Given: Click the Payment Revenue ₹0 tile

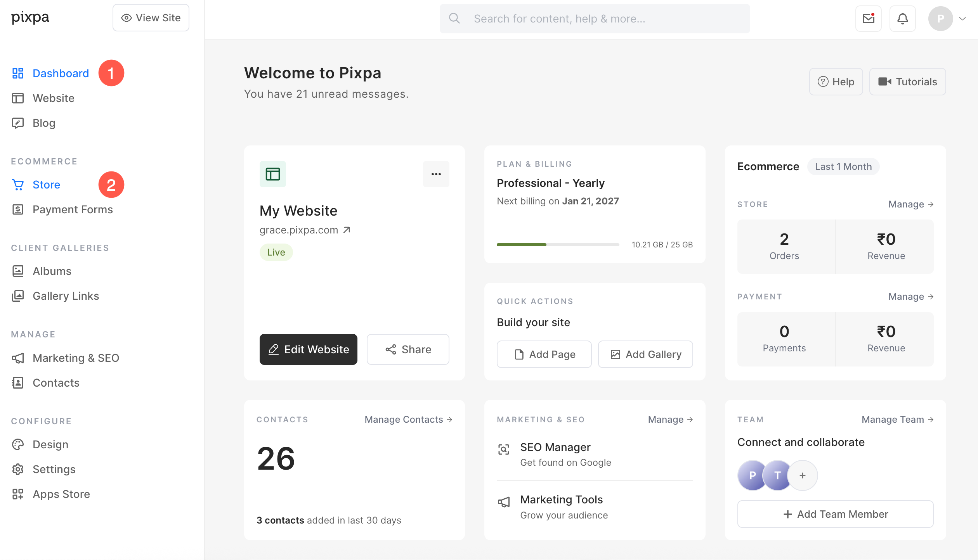Looking at the screenshot, I should pos(885,339).
